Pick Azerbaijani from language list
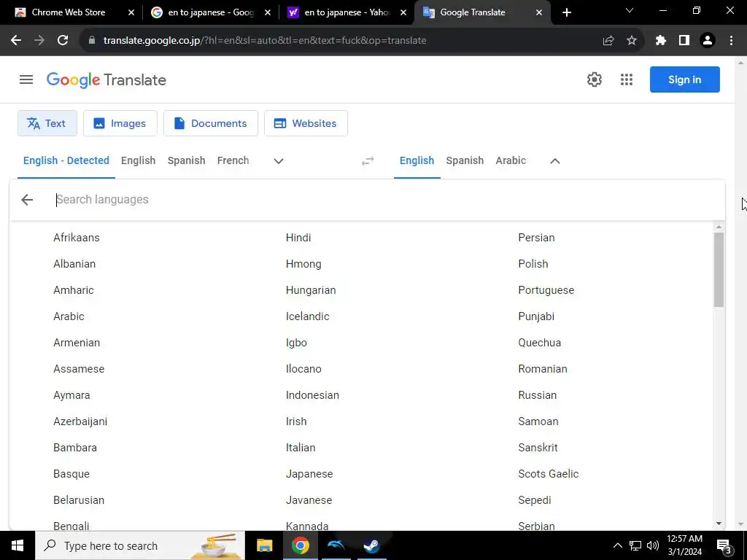Screen dimensions: 747x560 80,421
